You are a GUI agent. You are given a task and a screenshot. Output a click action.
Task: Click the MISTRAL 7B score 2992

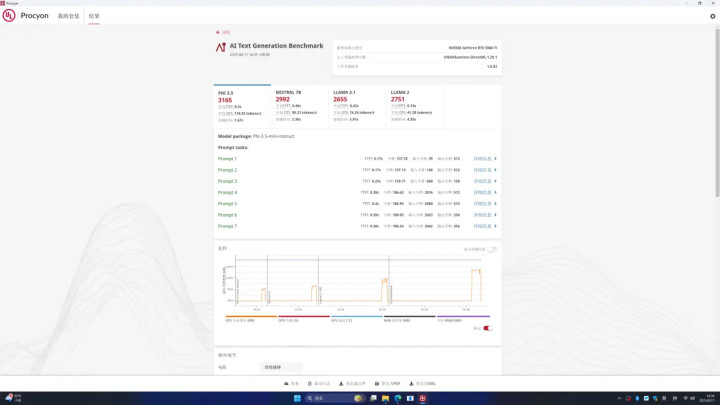click(282, 99)
